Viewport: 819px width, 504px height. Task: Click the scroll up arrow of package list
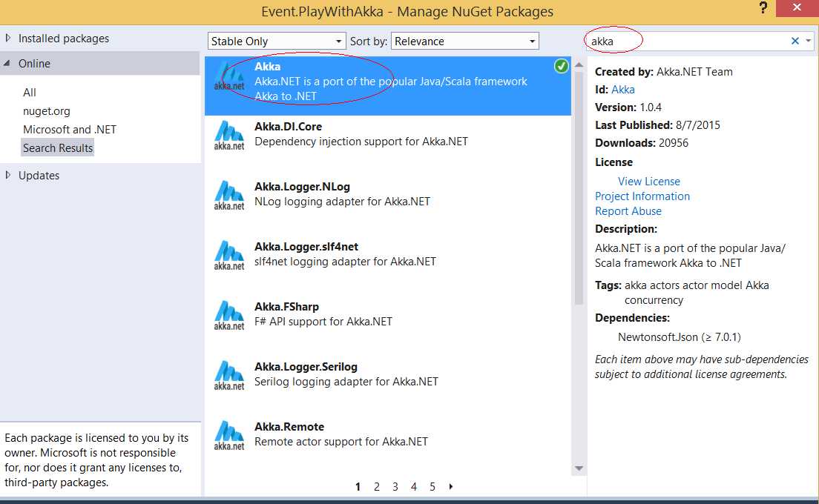[579, 64]
